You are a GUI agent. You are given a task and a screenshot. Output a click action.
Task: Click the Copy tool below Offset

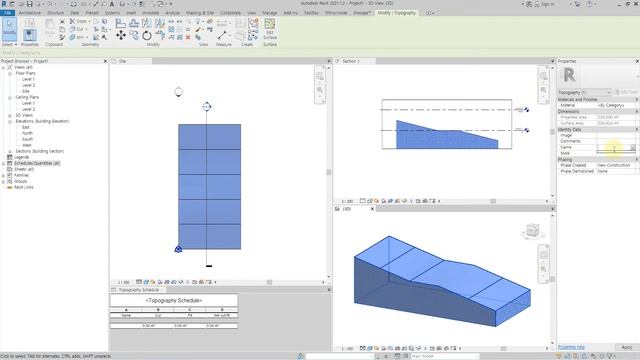(134, 36)
